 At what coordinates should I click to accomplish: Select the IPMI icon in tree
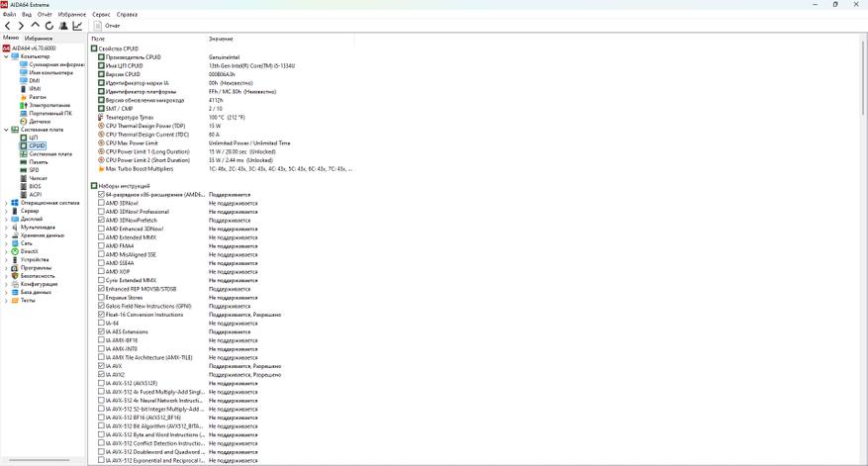point(23,89)
